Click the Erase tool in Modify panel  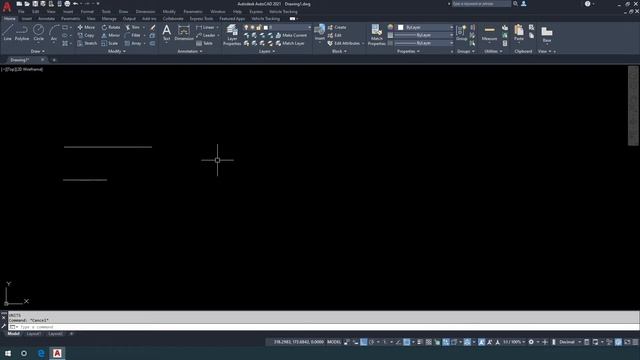click(x=153, y=27)
